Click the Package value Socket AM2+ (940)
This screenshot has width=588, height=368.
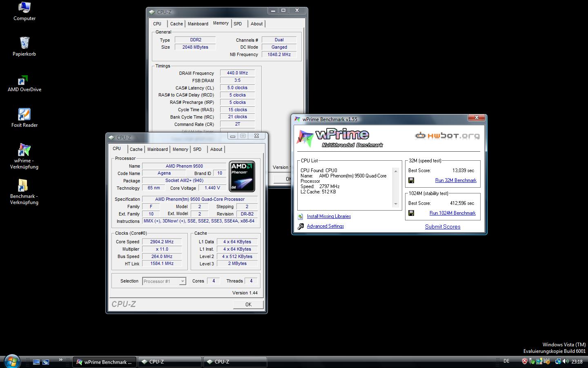[184, 181]
